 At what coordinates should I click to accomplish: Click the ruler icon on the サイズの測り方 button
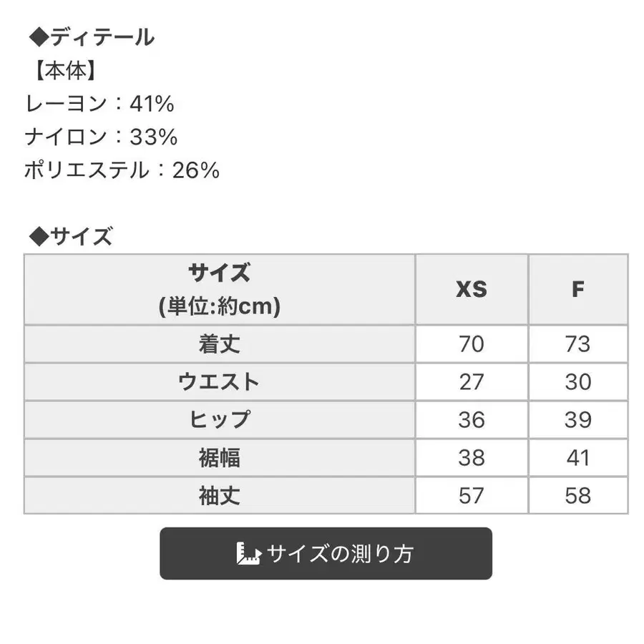pos(248,554)
